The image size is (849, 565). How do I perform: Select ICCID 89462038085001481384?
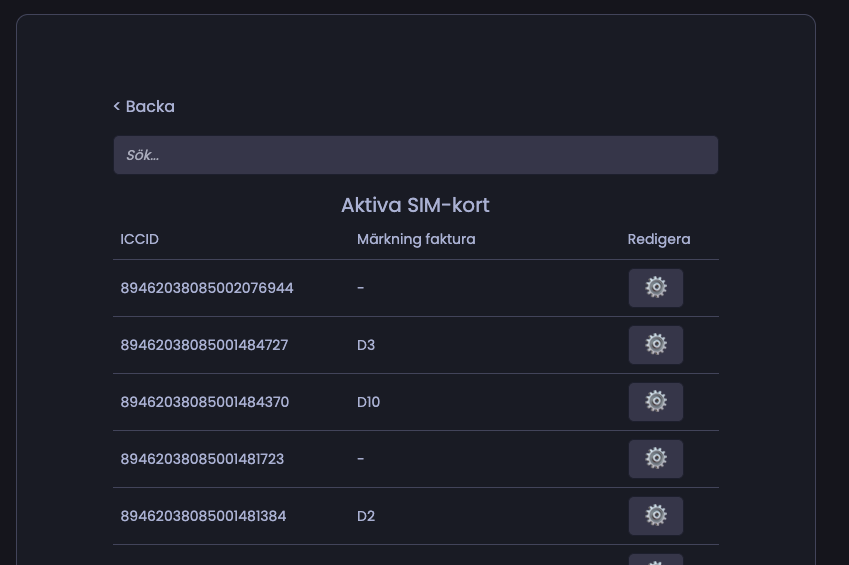click(x=203, y=516)
